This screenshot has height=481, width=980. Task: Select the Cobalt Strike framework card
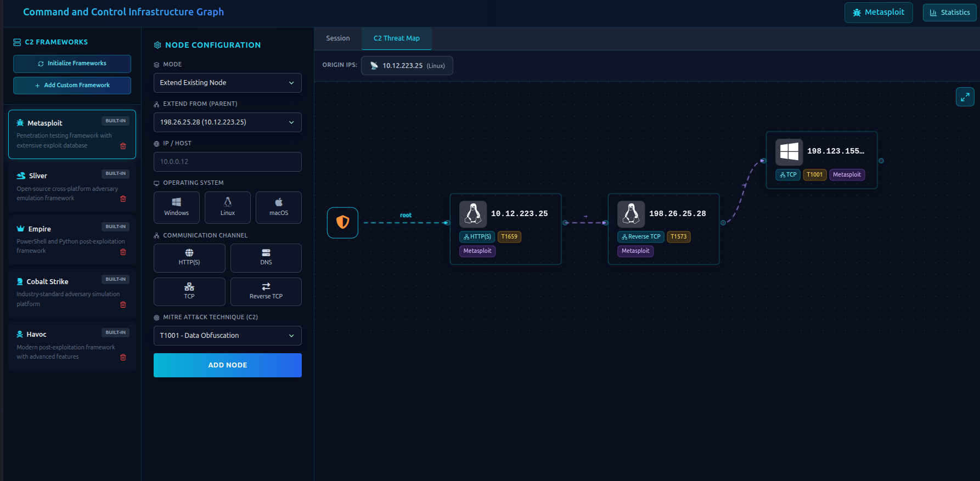(72, 293)
